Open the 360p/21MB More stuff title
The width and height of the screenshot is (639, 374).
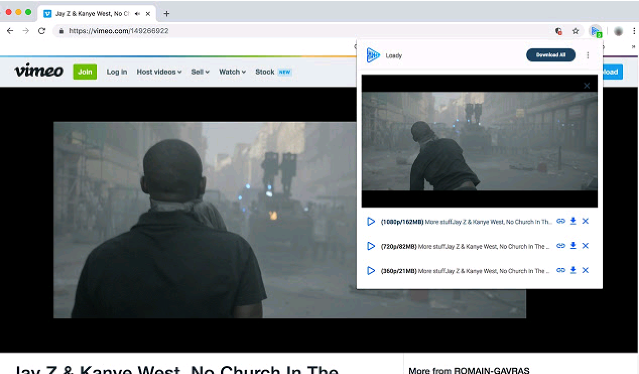click(x=465, y=271)
